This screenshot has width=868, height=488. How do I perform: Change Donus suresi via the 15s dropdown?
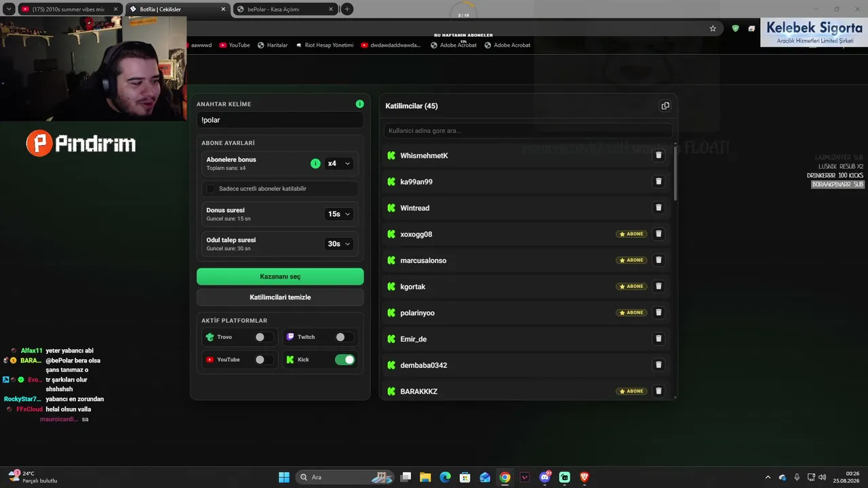pyautogui.click(x=339, y=214)
